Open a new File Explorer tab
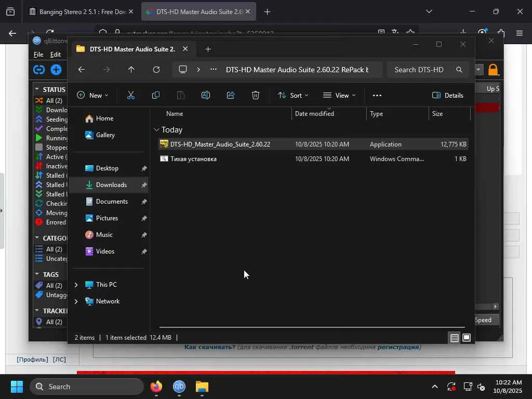Image resolution: width=532 pixels, height=399 pixels. tap(208, 49)
